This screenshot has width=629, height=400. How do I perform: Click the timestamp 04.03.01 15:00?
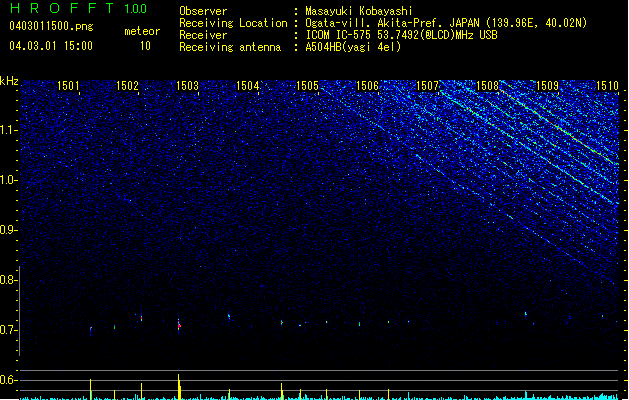[51, 46]
